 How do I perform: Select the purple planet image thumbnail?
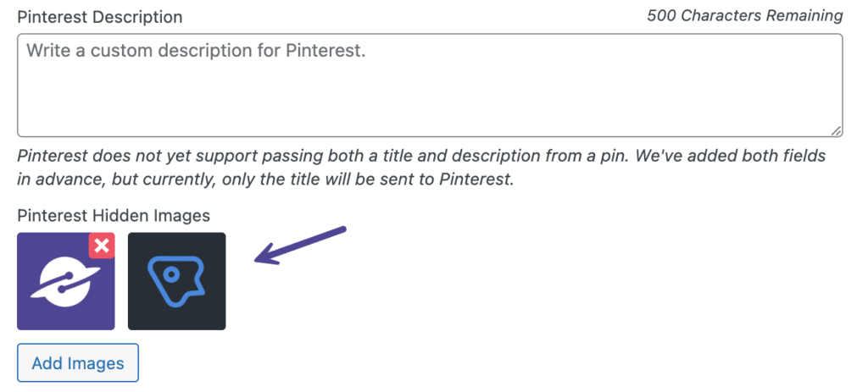pyautogui.click(x=66, y=281)
